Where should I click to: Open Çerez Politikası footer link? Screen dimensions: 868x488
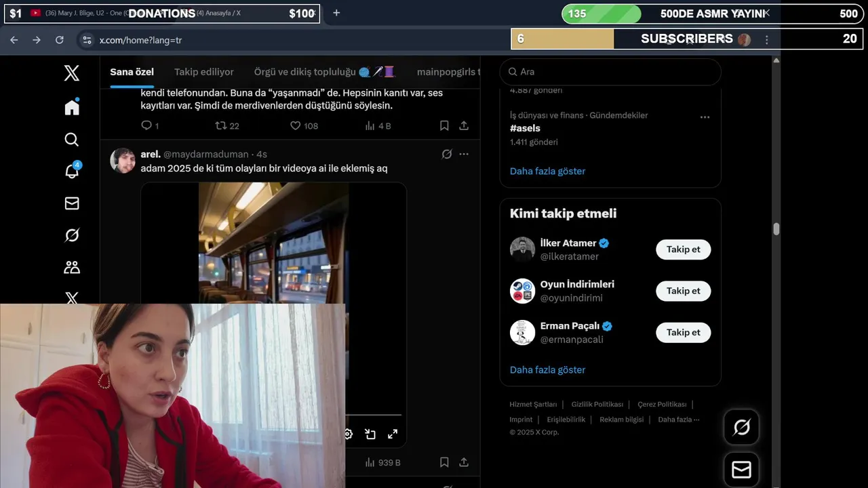point(662,405)
